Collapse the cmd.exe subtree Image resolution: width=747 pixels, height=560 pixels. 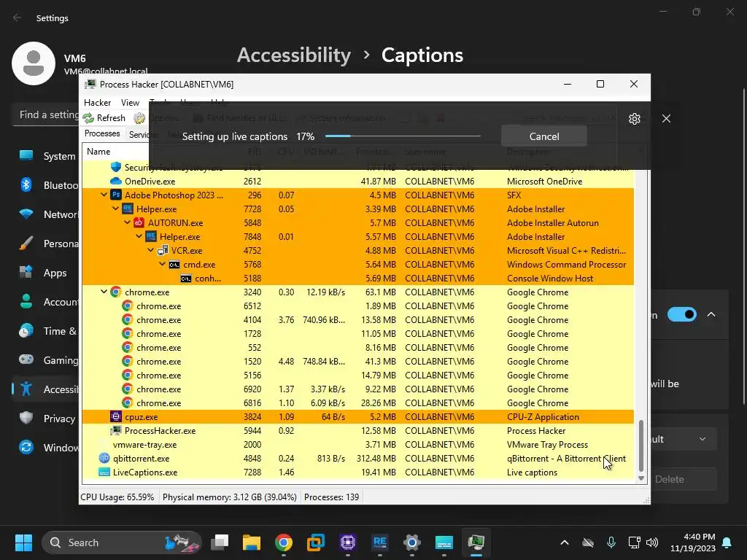[x=162, y=264]
